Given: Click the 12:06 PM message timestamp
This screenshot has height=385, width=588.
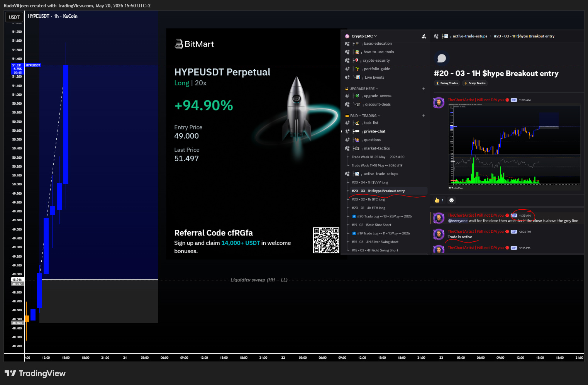Looking at the screenshot, I should point(525,232).
